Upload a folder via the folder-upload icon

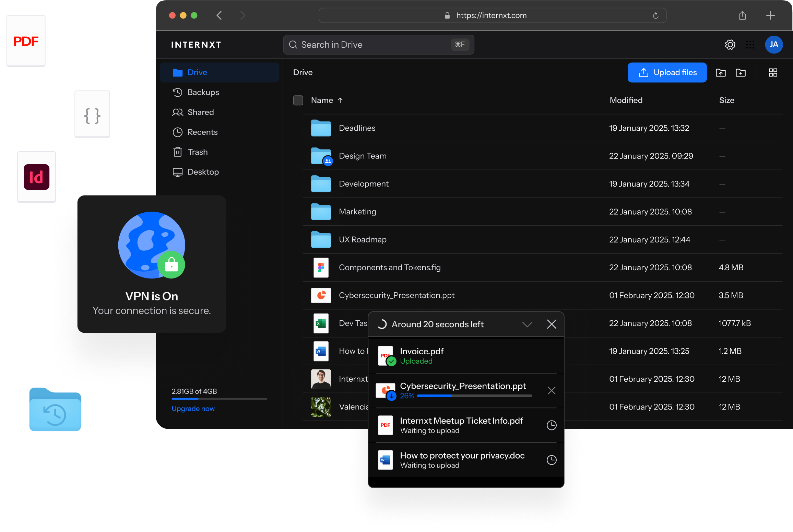click(x=721, y=72)
